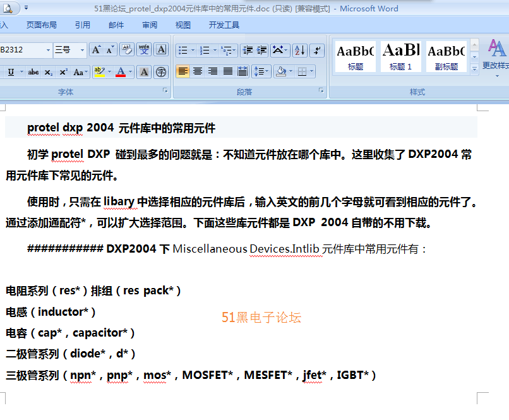The image size is (509, 420).
Task: Open the 页面布局 ribbon tab
Action: click(42, 25)
